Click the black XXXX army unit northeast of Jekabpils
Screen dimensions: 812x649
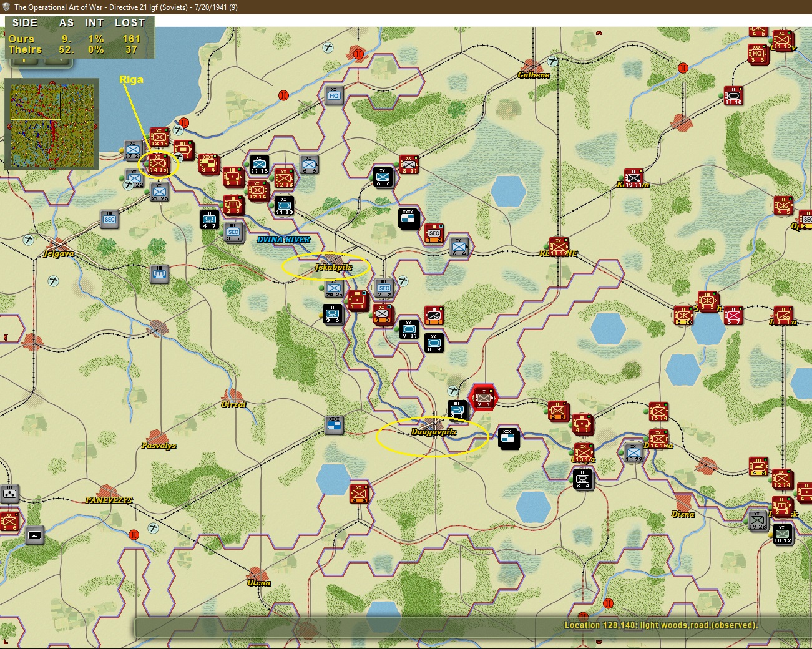pos(408,218)
